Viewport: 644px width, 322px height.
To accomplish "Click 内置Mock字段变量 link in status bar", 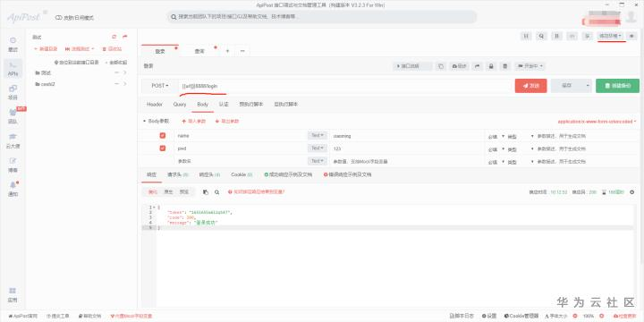I will pos(131,317).
